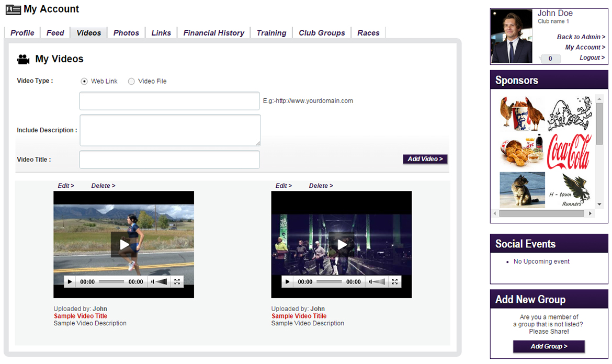Viewport: 612px width, 364px height.
Task: Select the Web Link video type
Action: 84,81
